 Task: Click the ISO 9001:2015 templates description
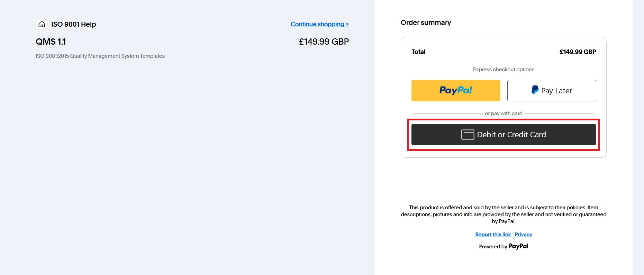click(100, 56)
